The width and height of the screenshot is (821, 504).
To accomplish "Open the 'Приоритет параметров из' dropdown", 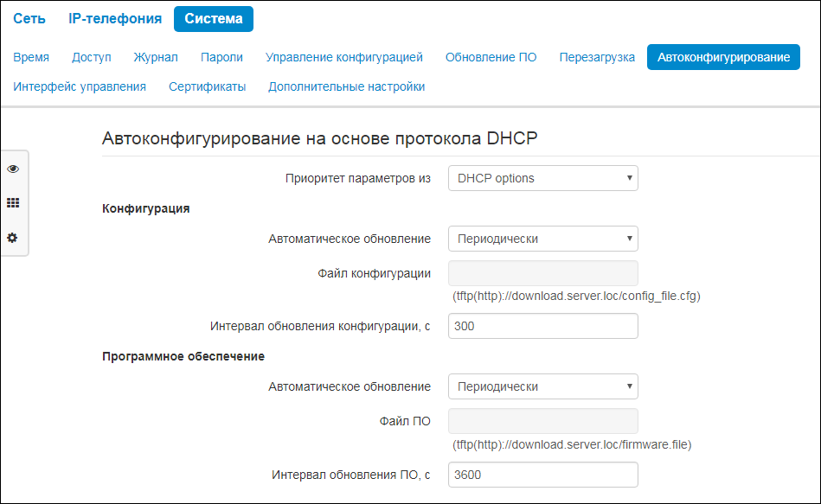I will click(x=542, y=178).
